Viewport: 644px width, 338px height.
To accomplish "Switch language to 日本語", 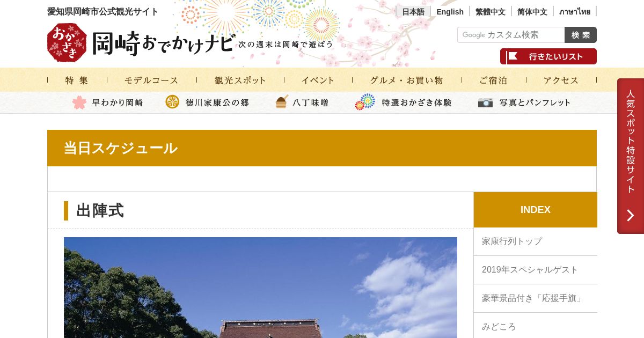I will coord(413,12).
